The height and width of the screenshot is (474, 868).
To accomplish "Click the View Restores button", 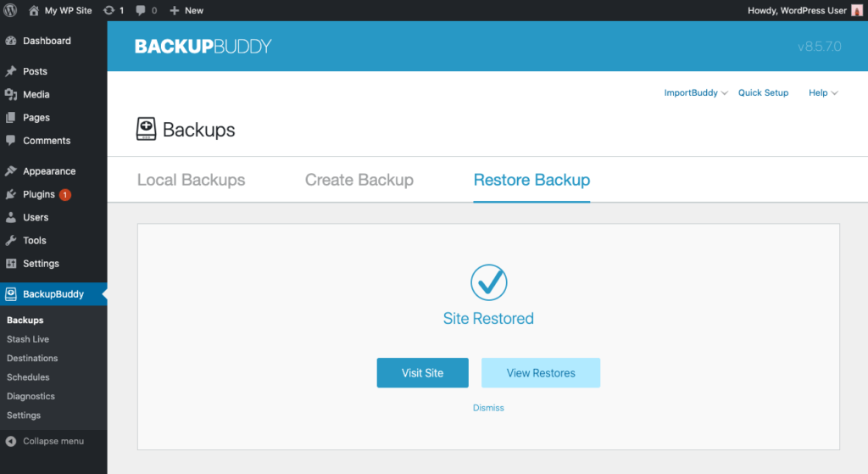I will coord(540,372).
